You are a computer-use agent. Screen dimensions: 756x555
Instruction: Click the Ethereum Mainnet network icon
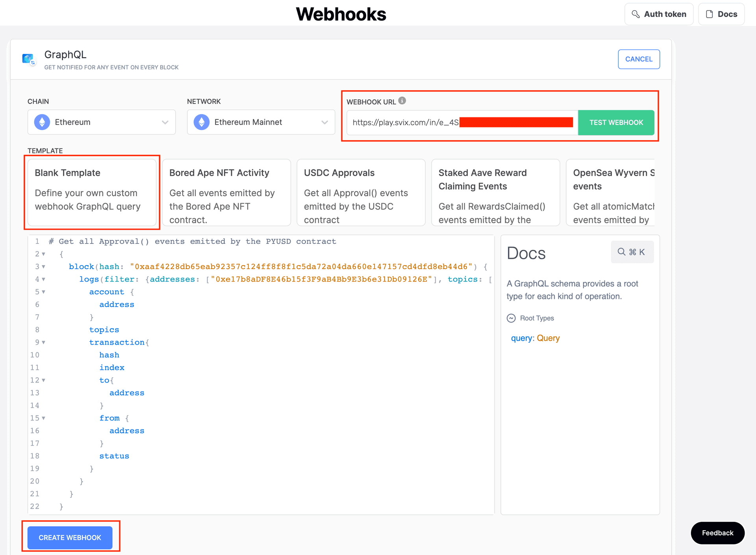[202, 122]
